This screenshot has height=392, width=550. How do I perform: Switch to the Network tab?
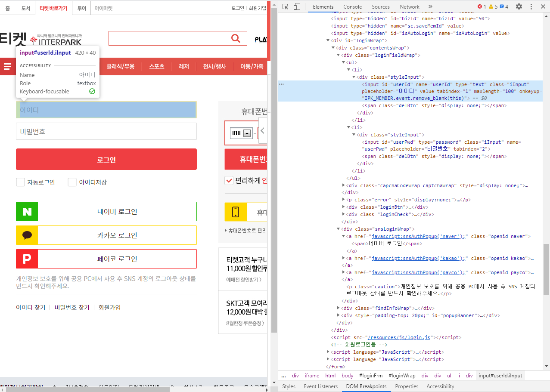410,6
